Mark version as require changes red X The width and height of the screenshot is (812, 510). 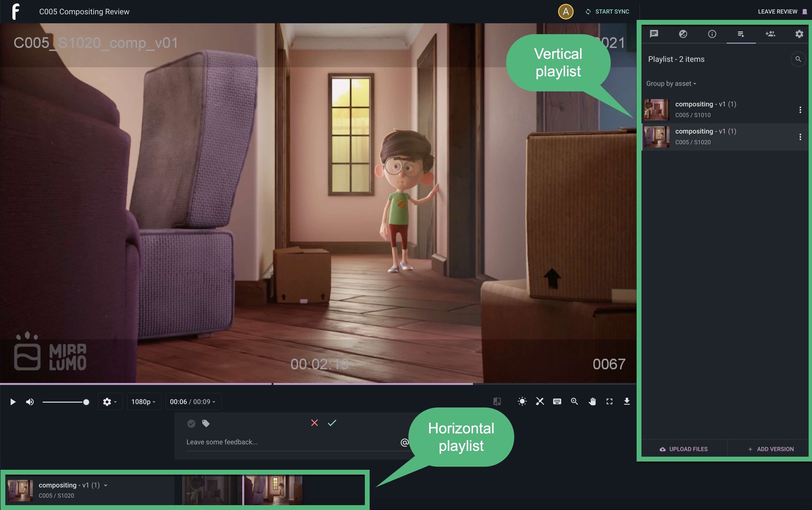click(314, 423)
